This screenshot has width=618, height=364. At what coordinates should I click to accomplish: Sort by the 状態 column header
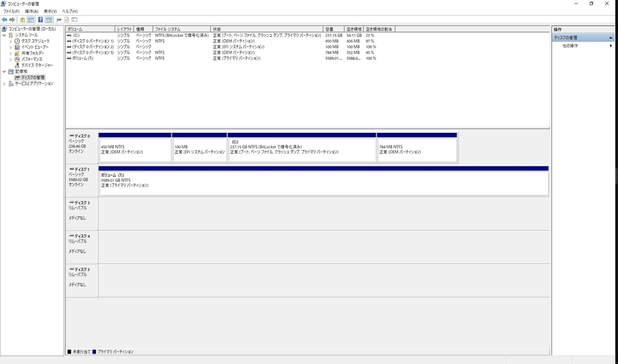(267, 29)
